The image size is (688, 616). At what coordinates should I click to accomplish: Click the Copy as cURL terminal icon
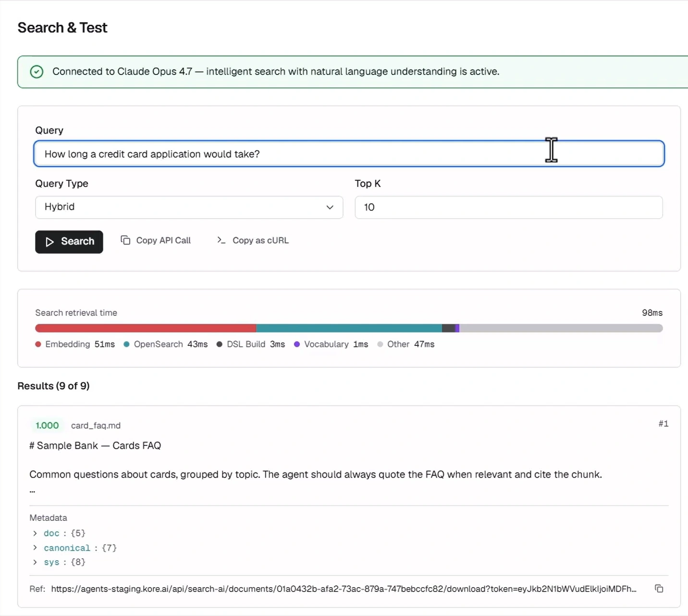tap(221, 240)
